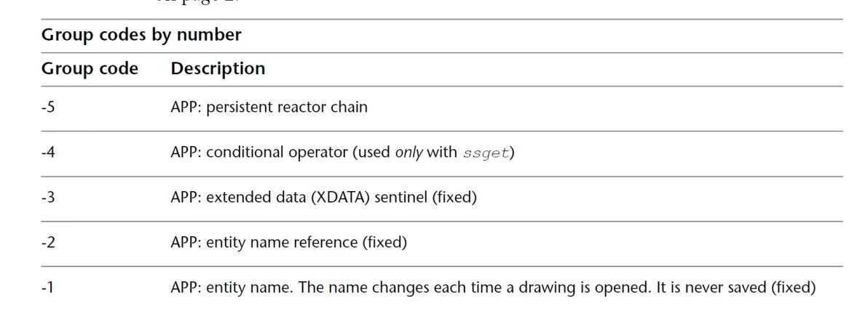Click the monospaced 'ssget' function name
Image resolution: width=868 pixels, height=309 pixels.
486,153
